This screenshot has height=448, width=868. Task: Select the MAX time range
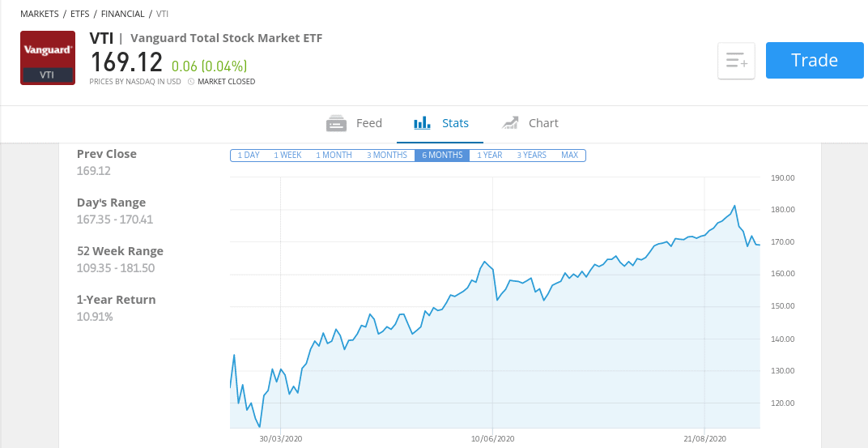pyautogui.click(x=570, y=155)
